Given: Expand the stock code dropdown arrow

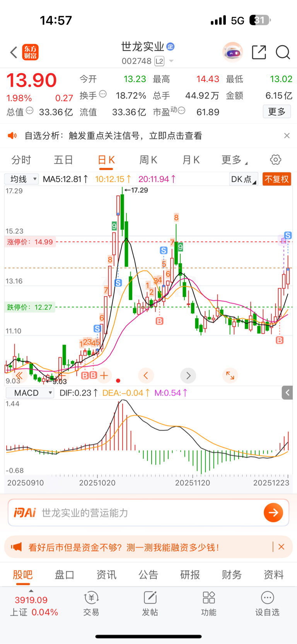Looking at the screenshot, I should pos(171,61).
